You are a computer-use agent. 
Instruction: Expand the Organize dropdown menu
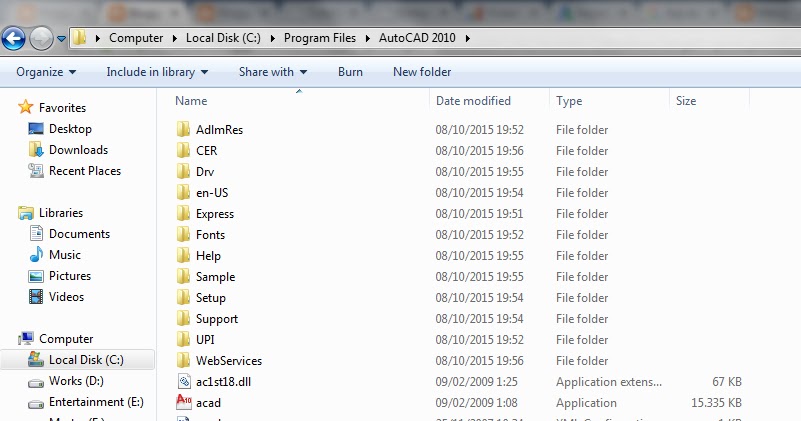(46, 72)
